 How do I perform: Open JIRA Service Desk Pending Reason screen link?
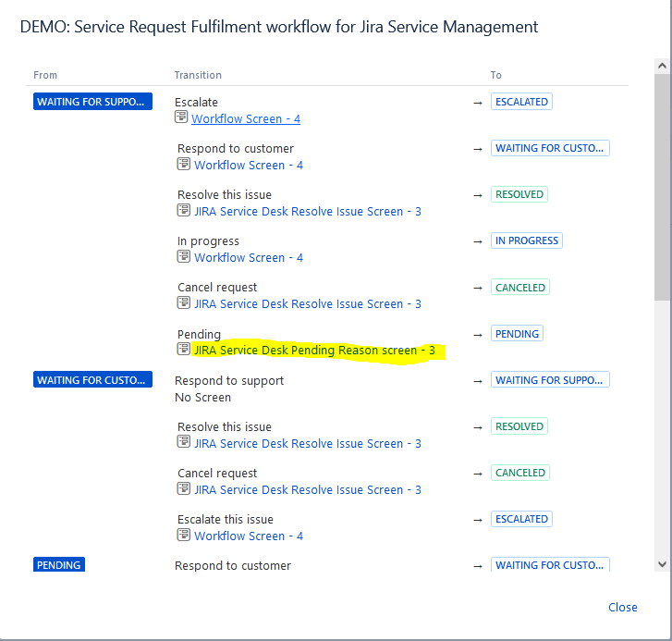314,351
